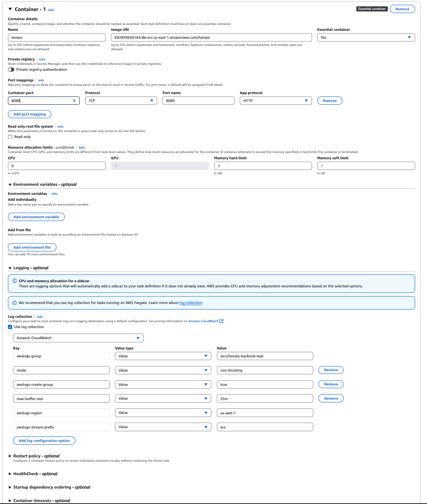Open Info link for Resource allocation limits
The height and width of the screenshot is (504, 427).
point(82,147)
